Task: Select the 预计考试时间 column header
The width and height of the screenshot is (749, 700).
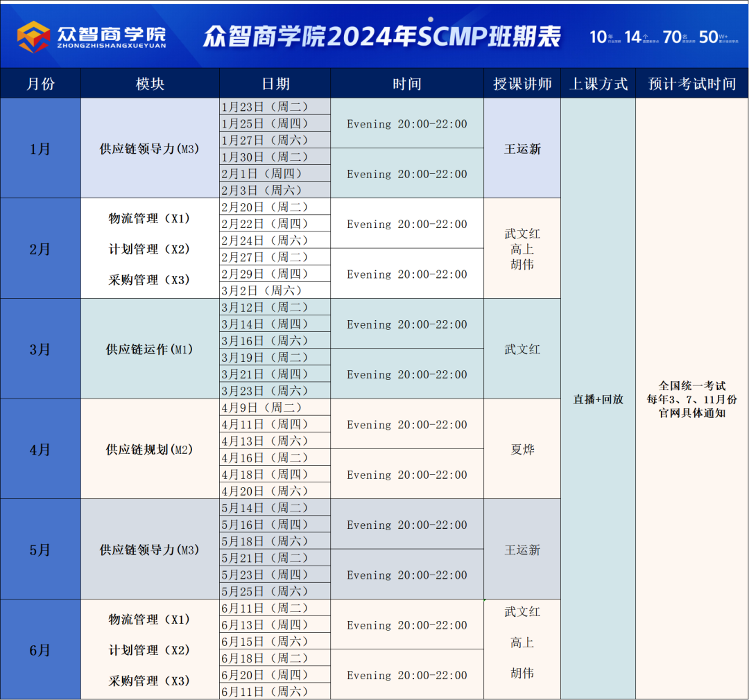Action: pyautogui.click(x=691, y=84)
